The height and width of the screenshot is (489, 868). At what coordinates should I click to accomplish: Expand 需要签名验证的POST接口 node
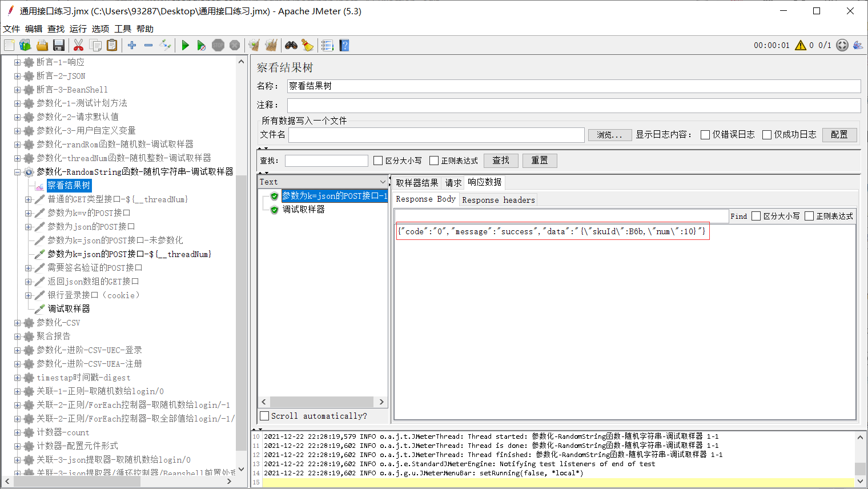[x=29, y=268]
